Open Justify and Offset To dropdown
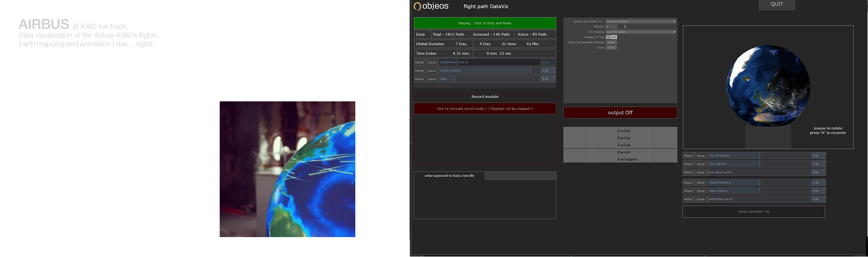This screenshot has width=868, height=257. coord(641,21)
